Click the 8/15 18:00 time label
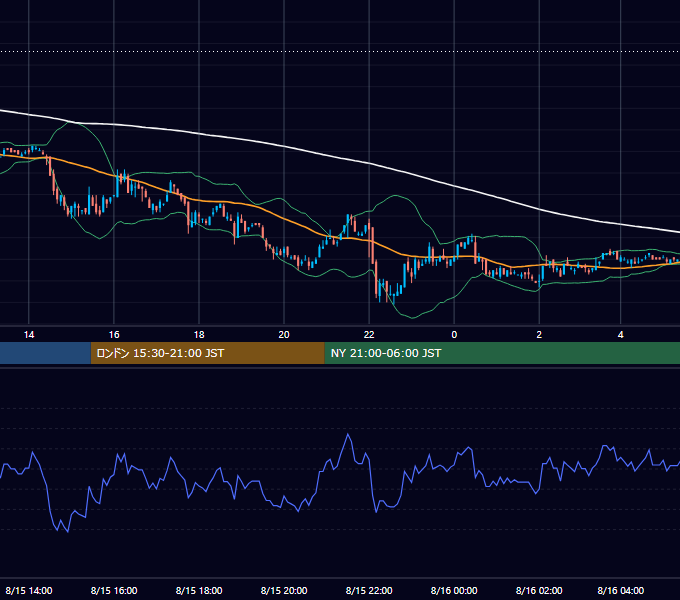Viewport: 680px width, 600px height. 199,590
